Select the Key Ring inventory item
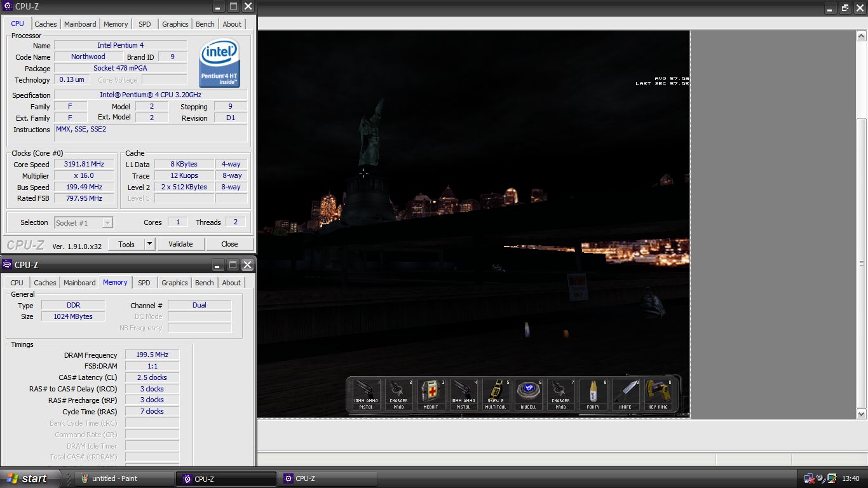This screenshot has width=868, height=488. [658, 395]
